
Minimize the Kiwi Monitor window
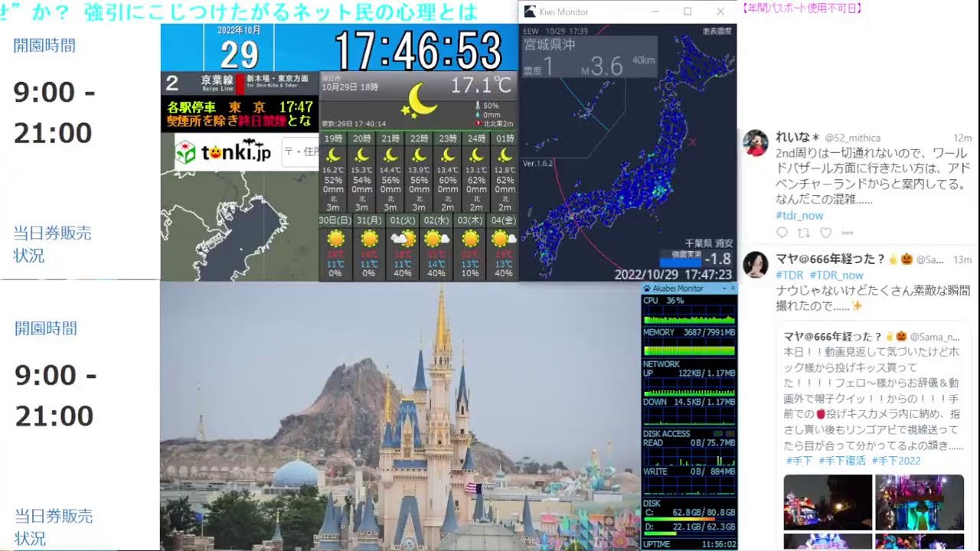(655, 11)
